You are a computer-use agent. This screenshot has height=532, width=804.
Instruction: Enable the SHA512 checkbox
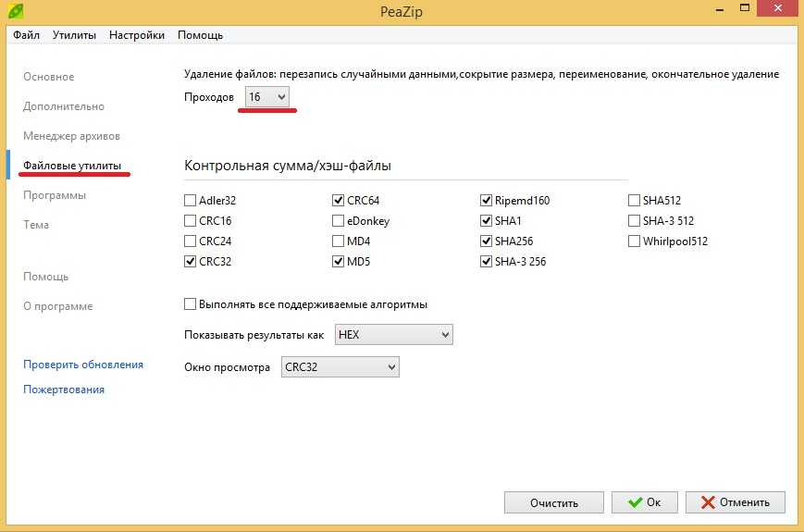[635, 201]
